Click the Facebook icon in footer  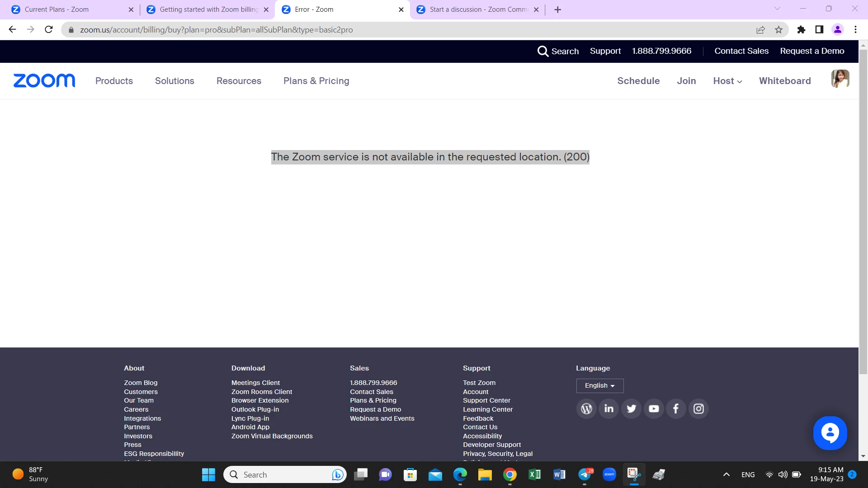676,409
